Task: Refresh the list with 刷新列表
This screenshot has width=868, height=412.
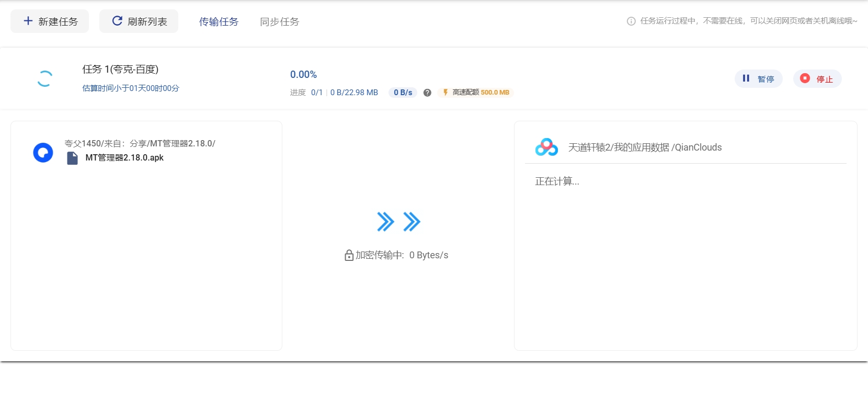Action: (x=139, y=21)
